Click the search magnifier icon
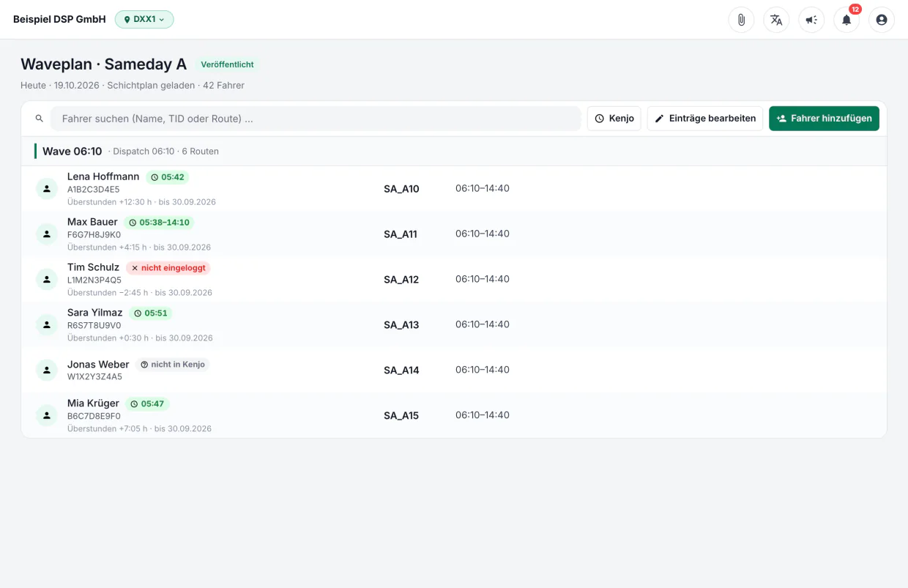The image size is (908, 588). [40, 119]
